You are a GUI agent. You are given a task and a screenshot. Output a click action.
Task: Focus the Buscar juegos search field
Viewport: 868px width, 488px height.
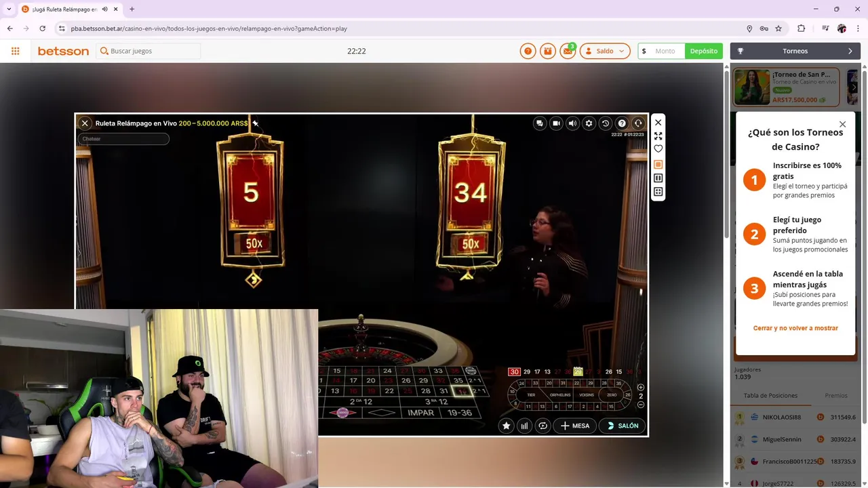click(x=149, y=51)
